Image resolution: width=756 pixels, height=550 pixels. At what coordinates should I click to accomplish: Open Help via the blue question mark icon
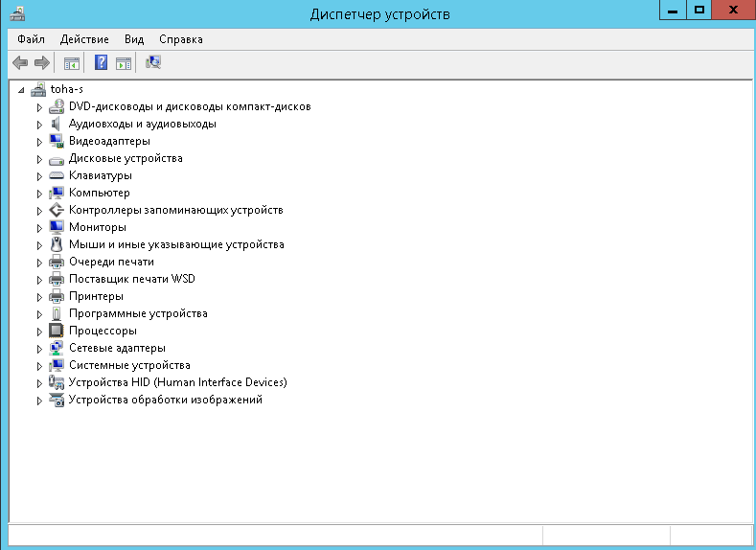(x=101, y=63)
